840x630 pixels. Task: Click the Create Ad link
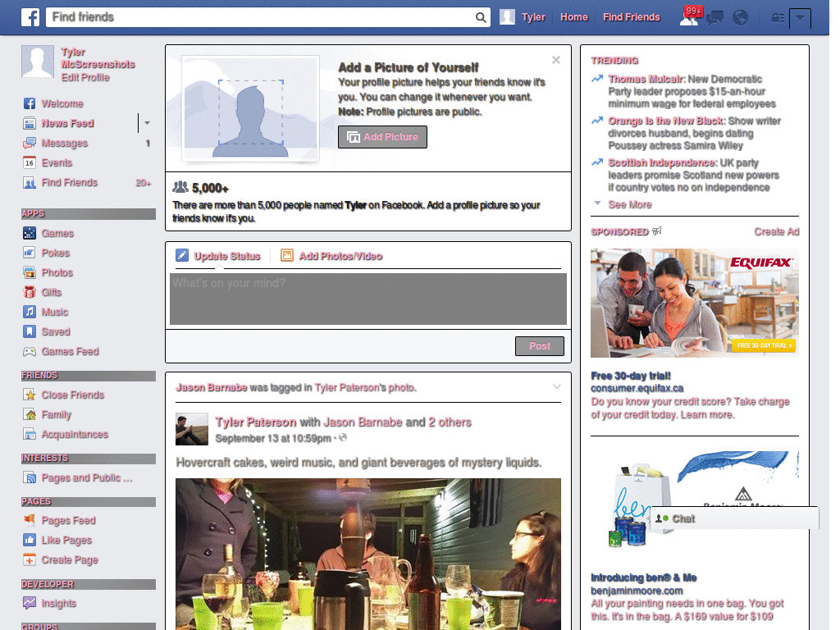tap(776, 232)
